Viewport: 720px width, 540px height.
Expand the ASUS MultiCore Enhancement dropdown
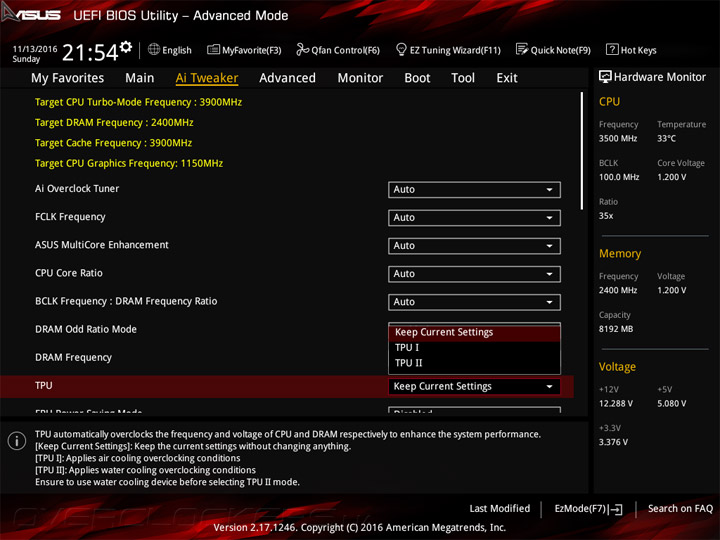474,246
